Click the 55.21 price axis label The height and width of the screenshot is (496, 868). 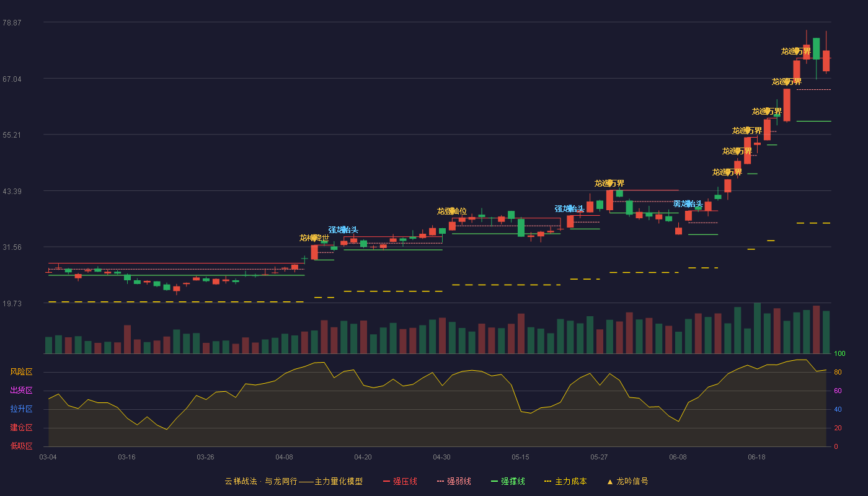[x=12, y=135]
